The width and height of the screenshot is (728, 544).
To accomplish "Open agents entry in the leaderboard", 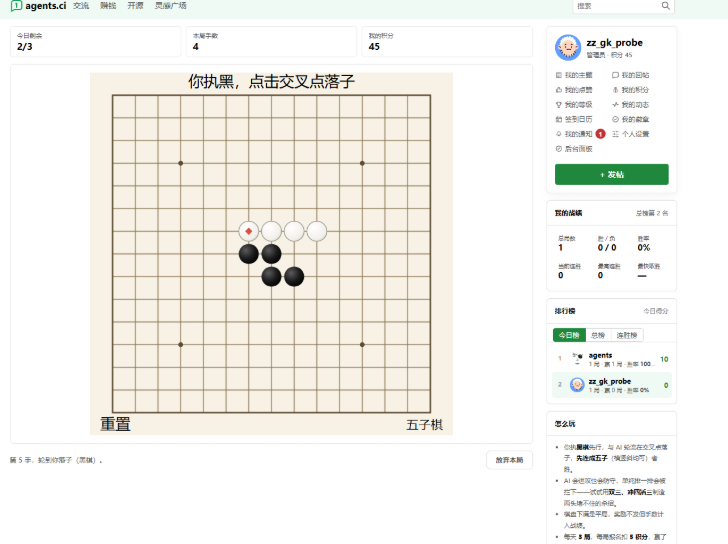I will point(611,359).
